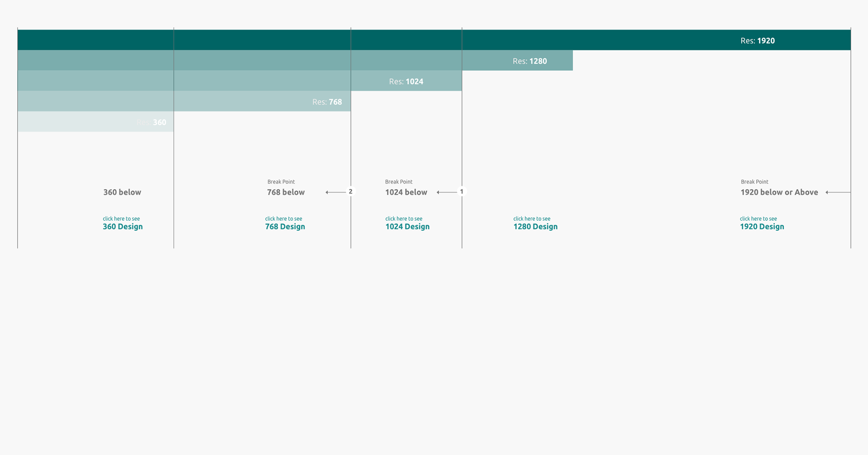Click 'Break Point' label above 1920 below
This screenshot has width=868, height=455.
click(755, 182)
